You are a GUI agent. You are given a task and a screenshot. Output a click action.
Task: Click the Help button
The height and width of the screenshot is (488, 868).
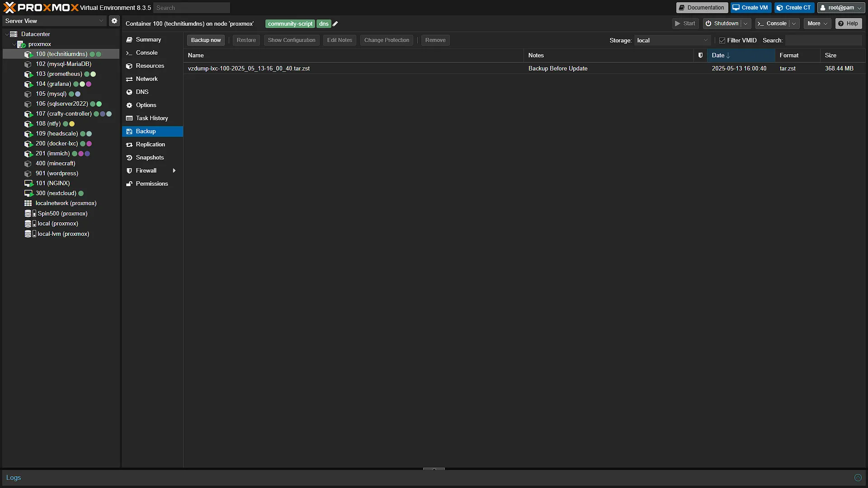point(848,23)
